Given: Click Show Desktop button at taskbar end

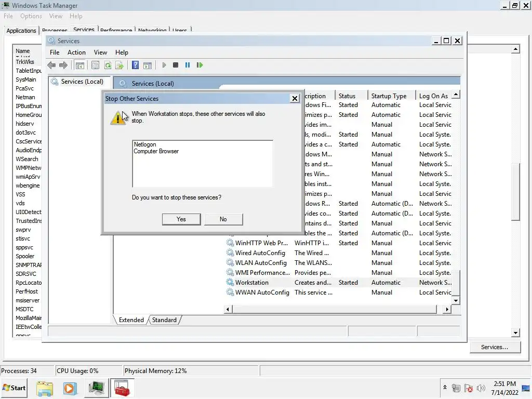Looking at the screenshot, I should (527, 388).
